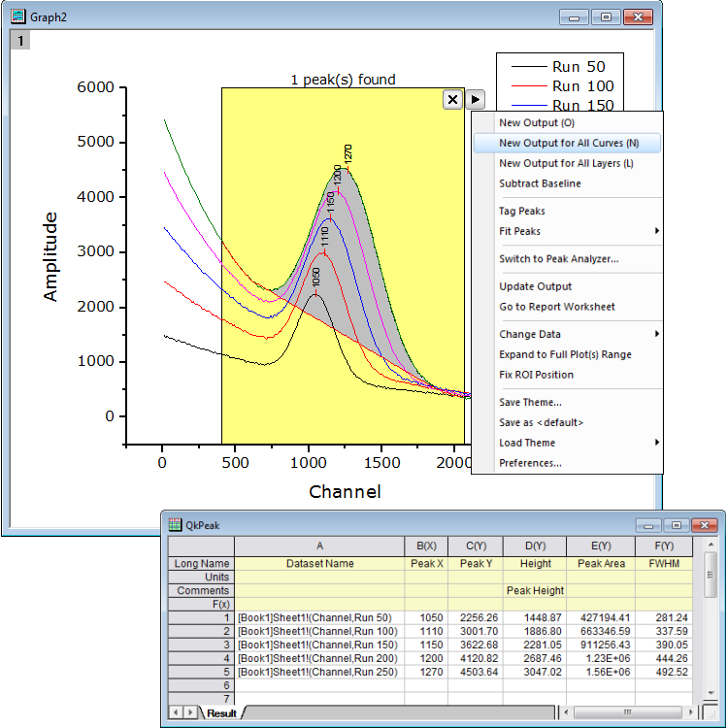Screen dimensions: 728x728
Task: Open Preferences from the gadget menu
Action: point(530,463)
